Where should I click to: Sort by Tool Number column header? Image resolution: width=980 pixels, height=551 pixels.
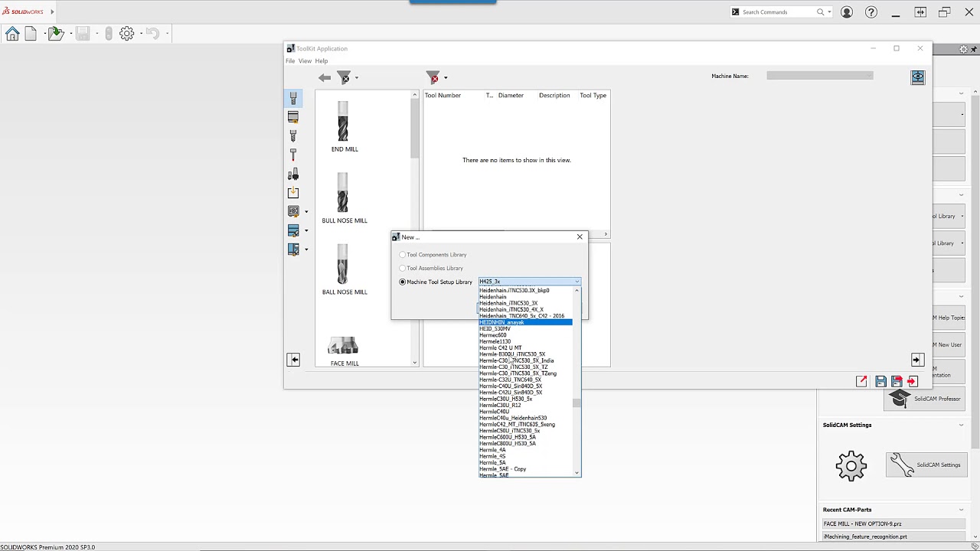(x=443, y=96)
